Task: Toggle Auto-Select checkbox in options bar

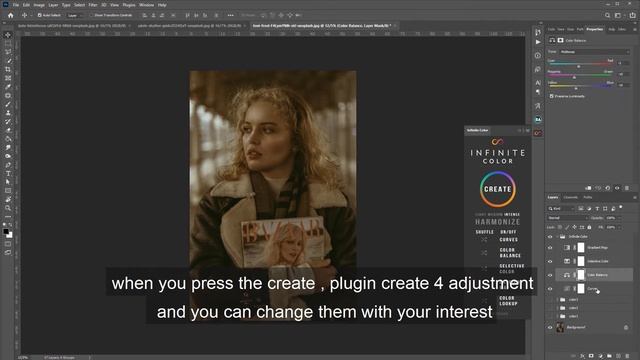Action: (x=40, y=15)
